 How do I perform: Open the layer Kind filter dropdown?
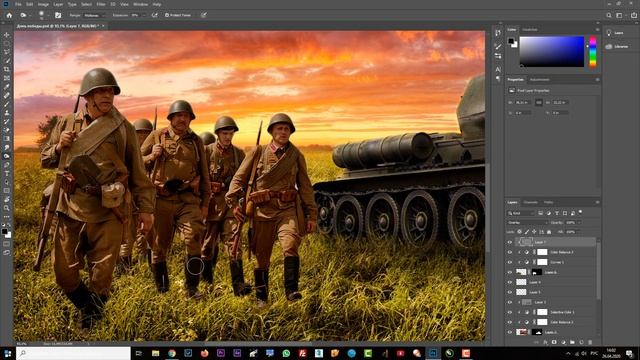(x=520, y=213)
